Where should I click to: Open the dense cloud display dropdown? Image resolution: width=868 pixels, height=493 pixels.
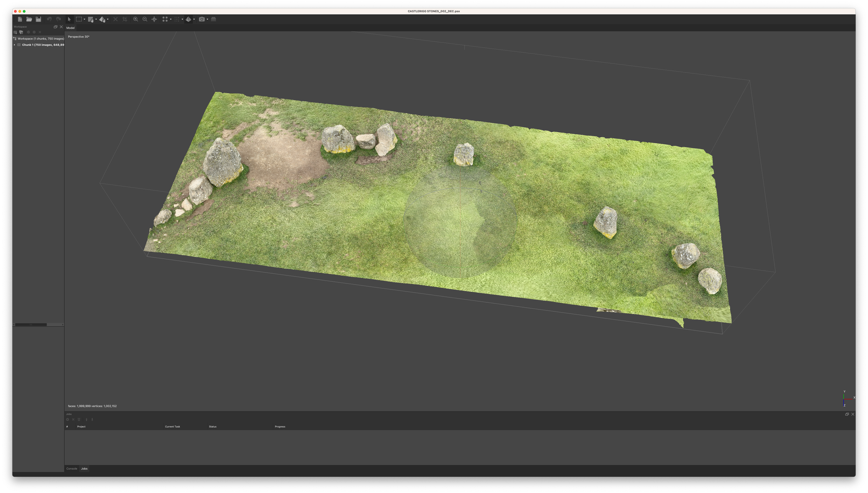point(182,19)
